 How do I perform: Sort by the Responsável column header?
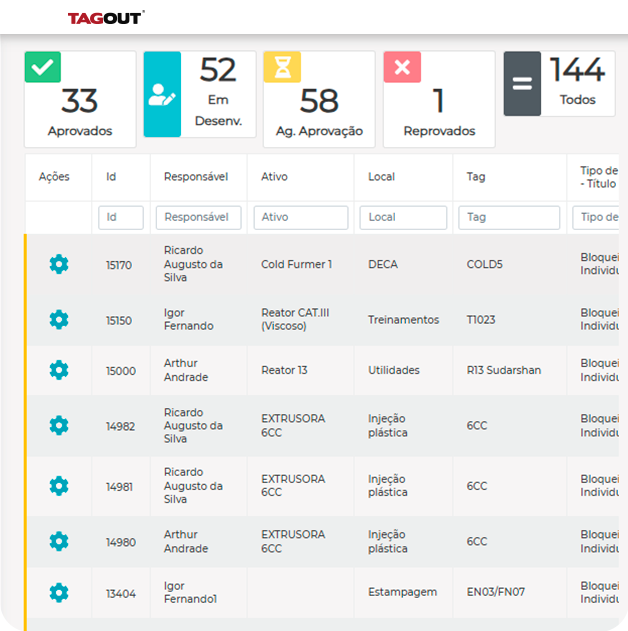pos(196,177)
